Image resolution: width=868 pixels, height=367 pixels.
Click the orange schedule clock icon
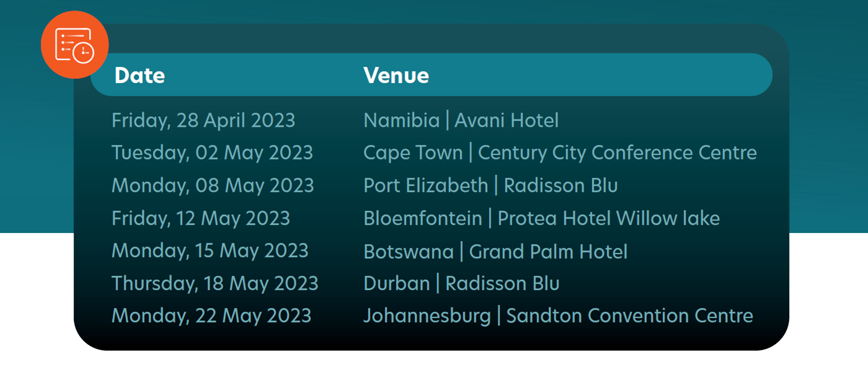(74, 45)
